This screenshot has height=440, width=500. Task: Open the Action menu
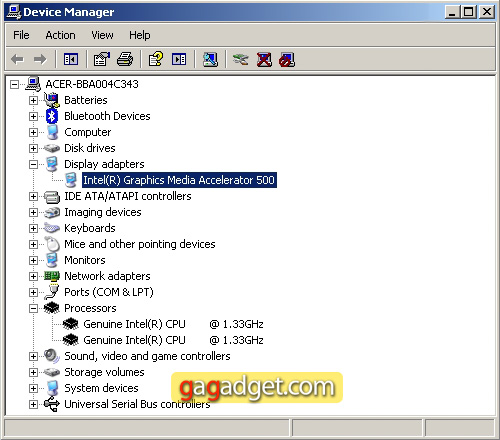coord(60,35)
